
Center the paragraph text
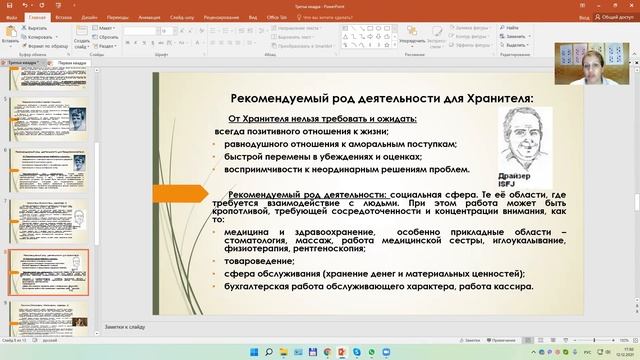pyautogui.click(x=221, y=43)
